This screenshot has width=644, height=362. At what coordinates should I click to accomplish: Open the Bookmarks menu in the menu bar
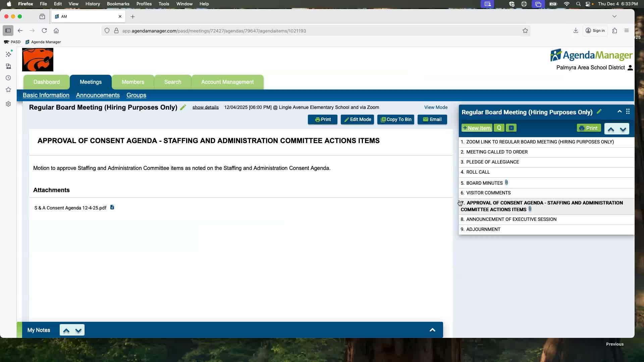pos(118,4)
